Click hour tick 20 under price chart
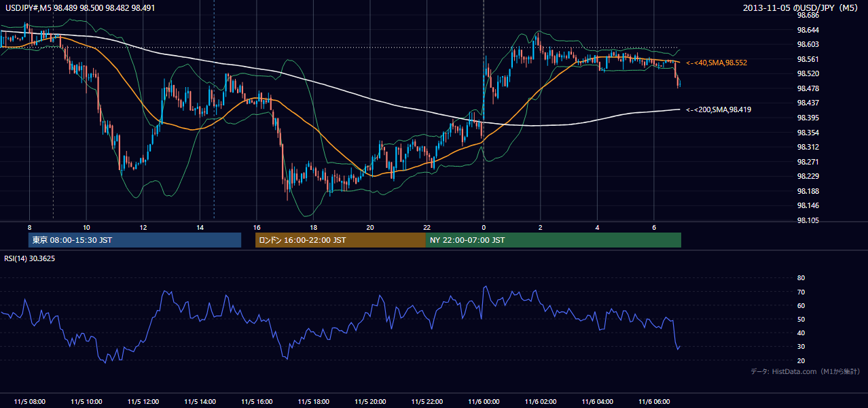 [369, 227]
